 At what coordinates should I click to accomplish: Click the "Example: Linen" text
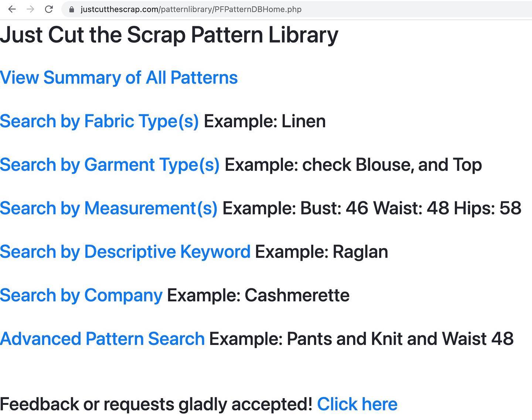[x=265, y=121]
